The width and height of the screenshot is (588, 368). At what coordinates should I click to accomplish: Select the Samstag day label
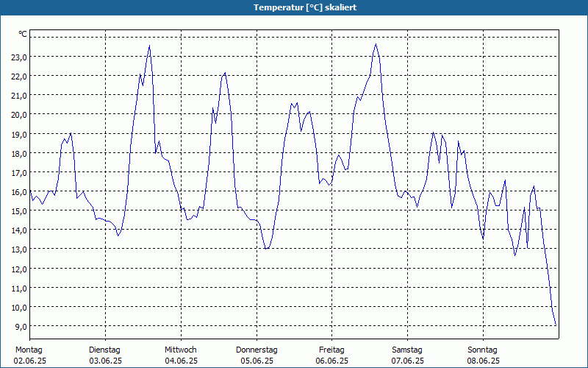[407, 350]
